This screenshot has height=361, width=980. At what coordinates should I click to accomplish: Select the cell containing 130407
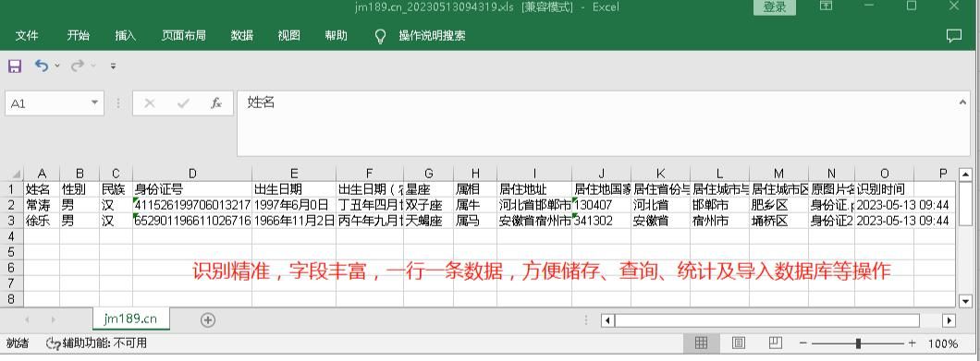click(601, 204)
